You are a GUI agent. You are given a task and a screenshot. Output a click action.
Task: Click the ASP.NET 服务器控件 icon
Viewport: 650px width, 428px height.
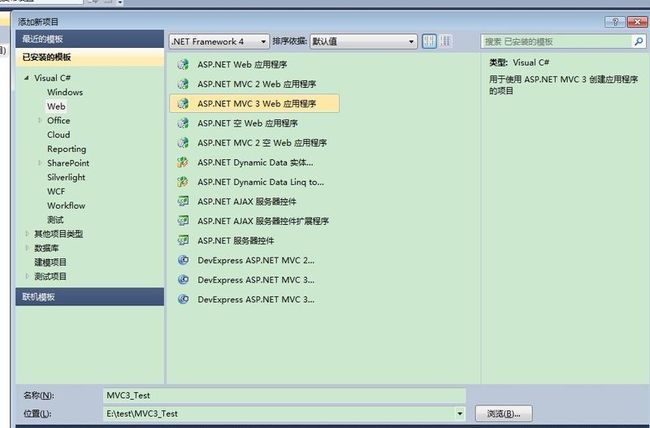click(x=183, y=240)
